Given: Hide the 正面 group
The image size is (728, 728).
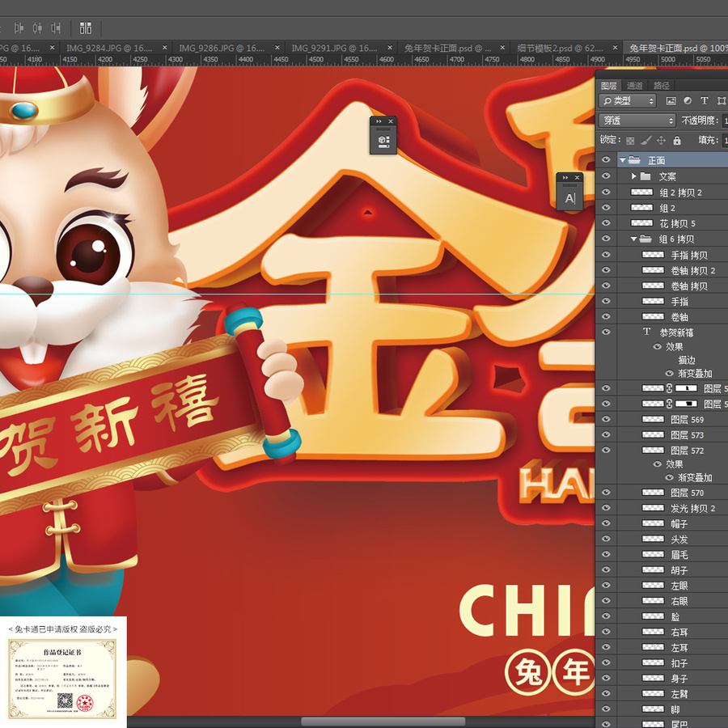Looking at the screenshot, I should pos(606,160).
